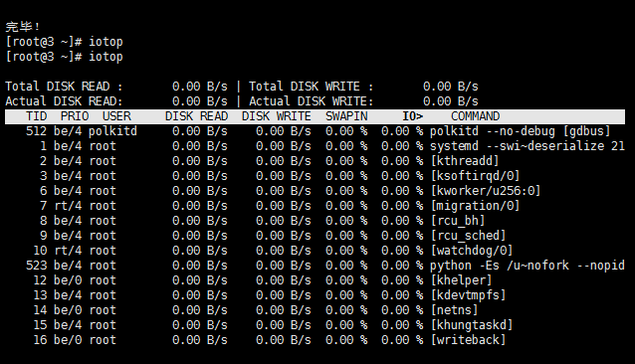
Task: Click the TID column header
Action: click(37, 116)
